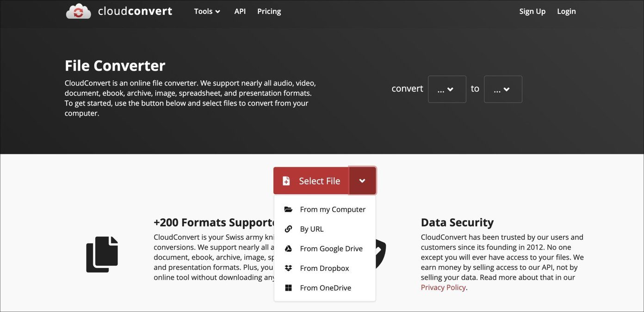This screenshot has width=644, height=312.
Task: Click the Select File button
Action: (x=311, y=181)
